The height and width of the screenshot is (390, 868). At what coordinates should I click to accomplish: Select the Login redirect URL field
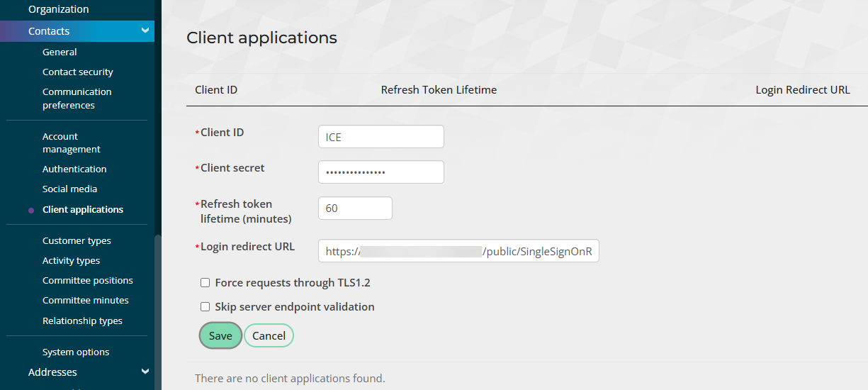tap(458, 251)
